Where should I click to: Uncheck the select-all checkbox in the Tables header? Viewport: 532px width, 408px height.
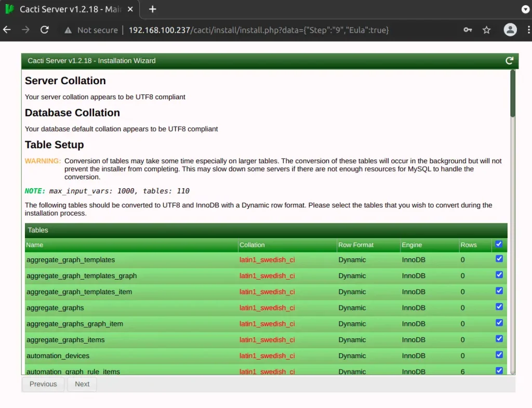pos(499,244)
